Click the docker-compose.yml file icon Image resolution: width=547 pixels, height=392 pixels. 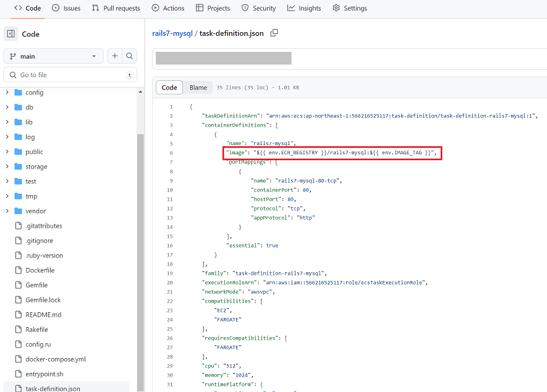click(19, 359)
